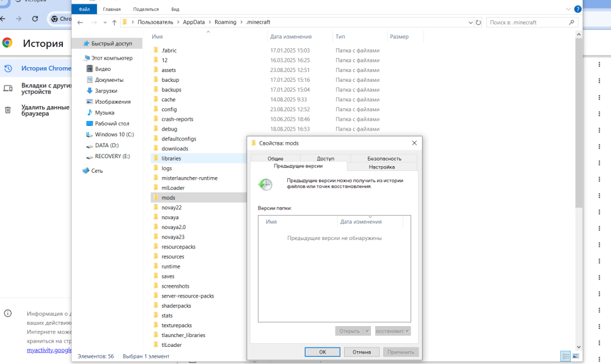Viewport: 611px width, 364px height.
Task: Close the mods properties dialog
Action: tap(414, 143)
